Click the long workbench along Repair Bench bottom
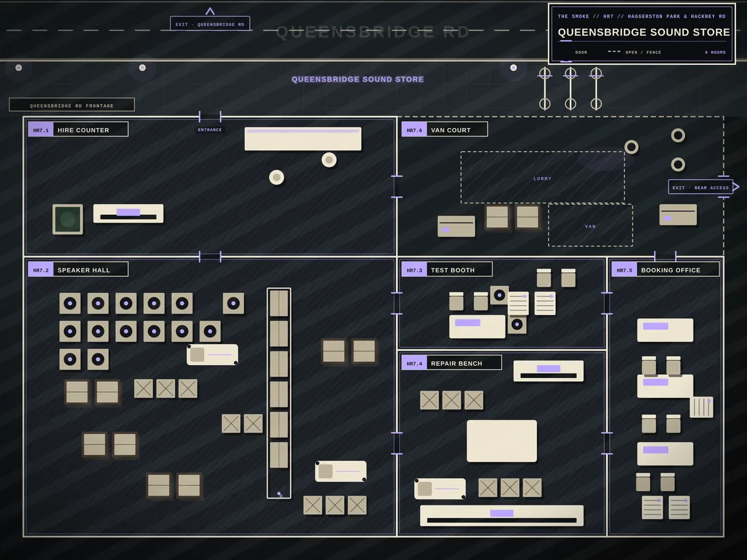 502,516
